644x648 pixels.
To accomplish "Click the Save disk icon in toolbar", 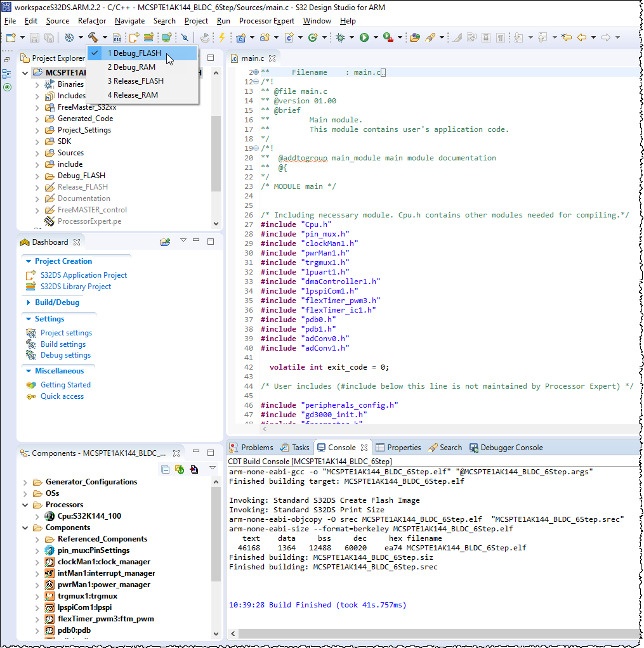I will [x=34, y=37].
